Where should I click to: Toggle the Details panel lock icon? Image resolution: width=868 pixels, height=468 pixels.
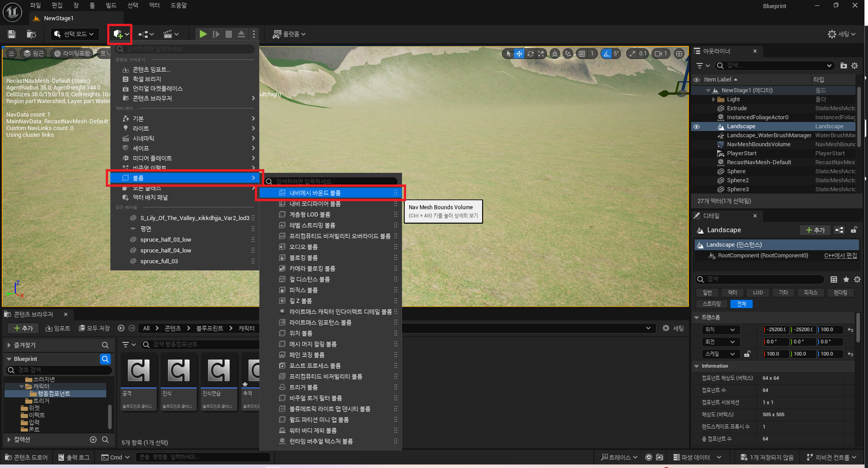pos(854,230)
